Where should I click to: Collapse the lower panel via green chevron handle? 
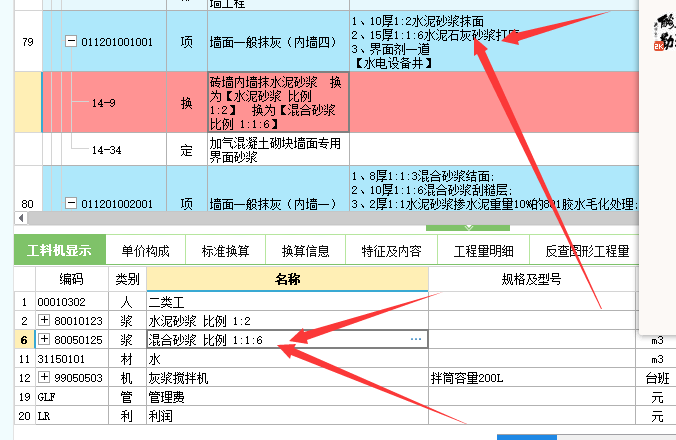[468, 228]
